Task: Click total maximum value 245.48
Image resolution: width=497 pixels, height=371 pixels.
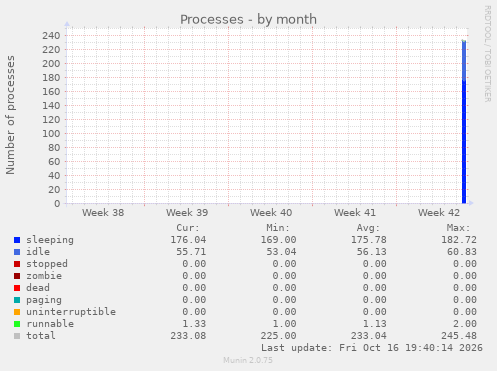Action: coord(459,336)
